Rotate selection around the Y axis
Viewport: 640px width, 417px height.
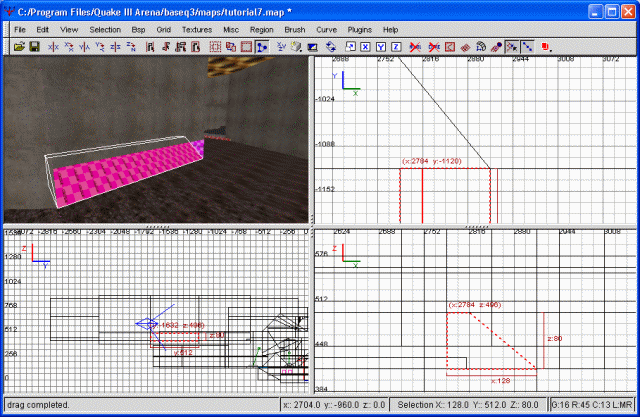click(100, 47)
